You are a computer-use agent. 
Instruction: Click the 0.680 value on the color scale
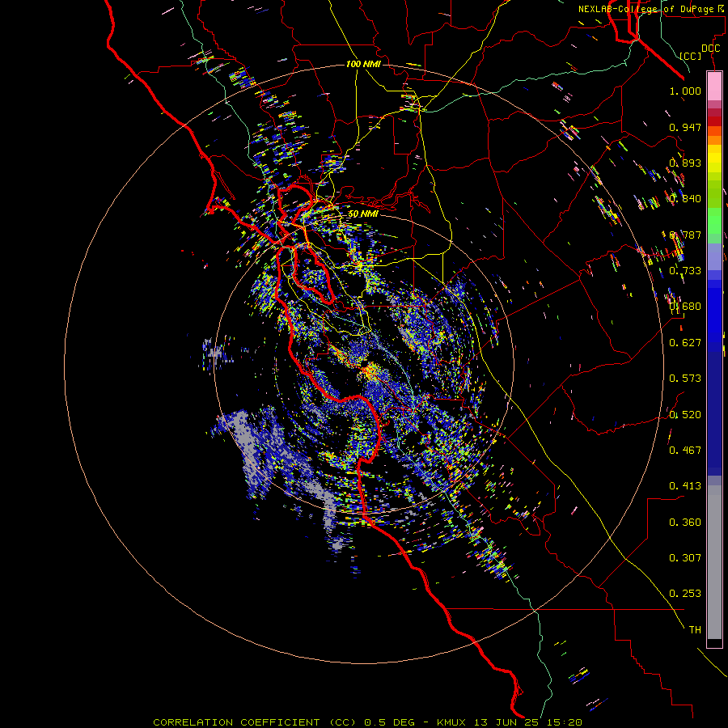685,307
